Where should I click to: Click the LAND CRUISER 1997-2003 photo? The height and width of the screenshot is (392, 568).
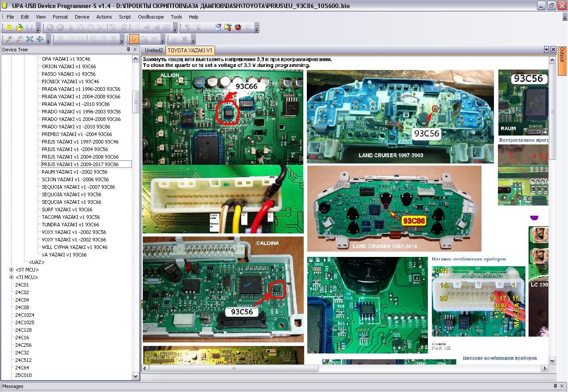coord(400,116)
